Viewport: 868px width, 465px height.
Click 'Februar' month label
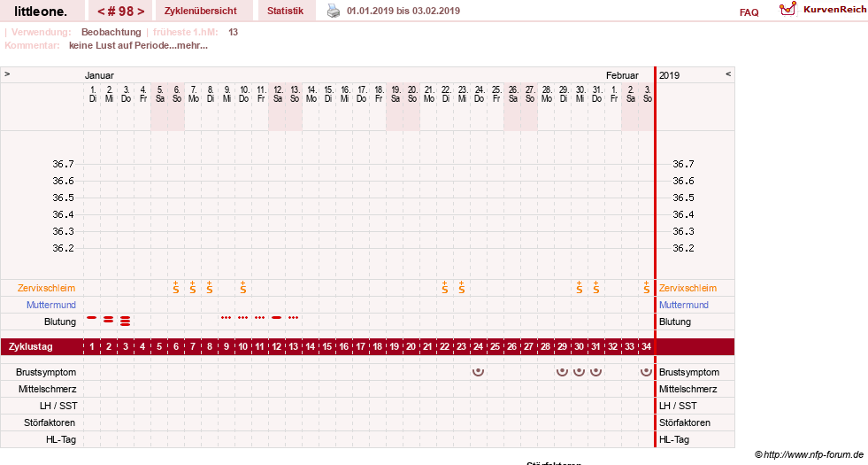622,75
